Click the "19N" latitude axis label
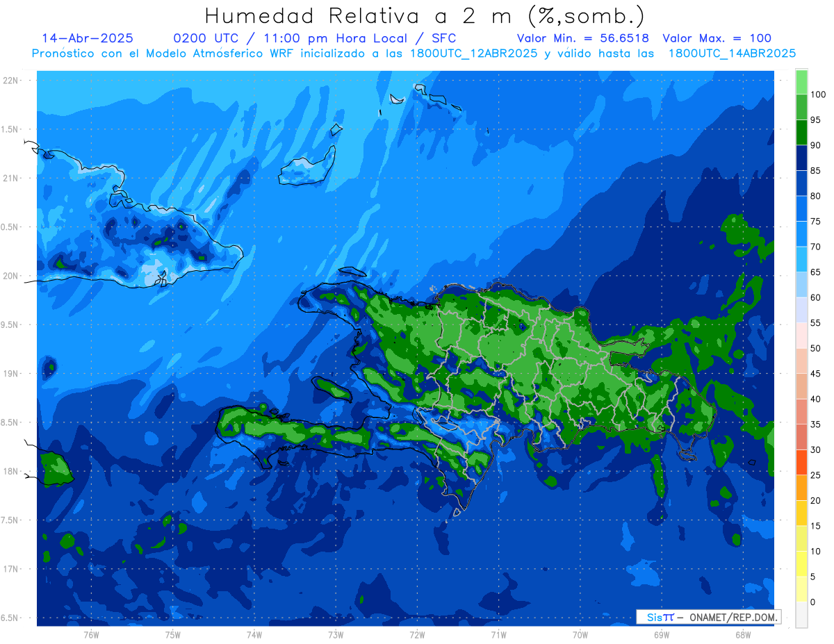 12,374
